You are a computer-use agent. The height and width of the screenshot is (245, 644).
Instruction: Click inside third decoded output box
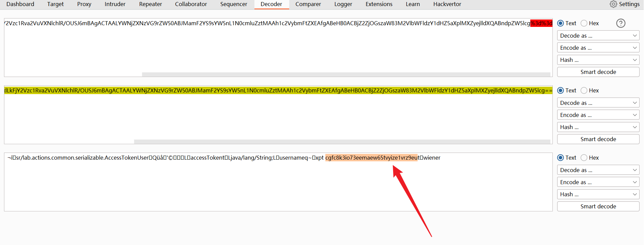click(x=278, y=182)
